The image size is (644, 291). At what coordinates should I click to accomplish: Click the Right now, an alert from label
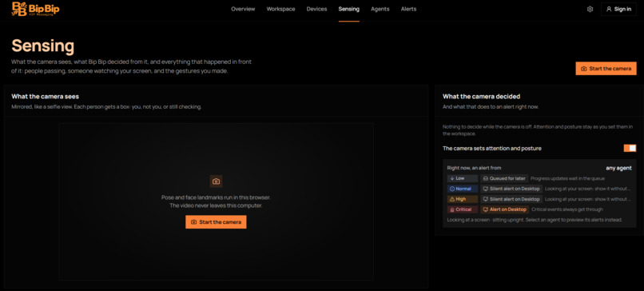tap(475, 168)
